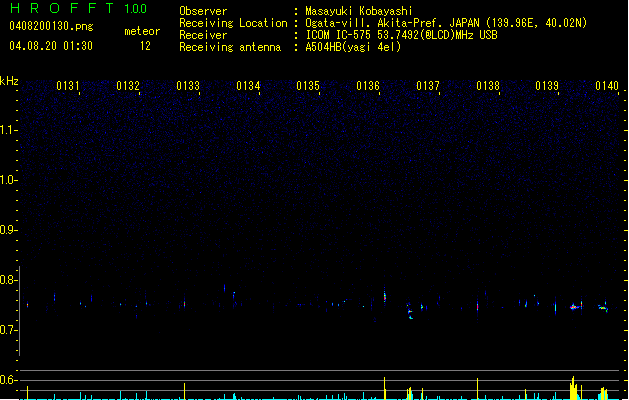Select observer name Masayuki Kobayashi
The height and width of the screenshot is (400, 629).
coord(359,11)
